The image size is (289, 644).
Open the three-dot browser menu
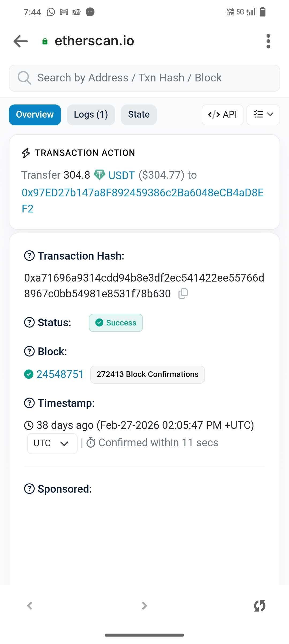268,41
